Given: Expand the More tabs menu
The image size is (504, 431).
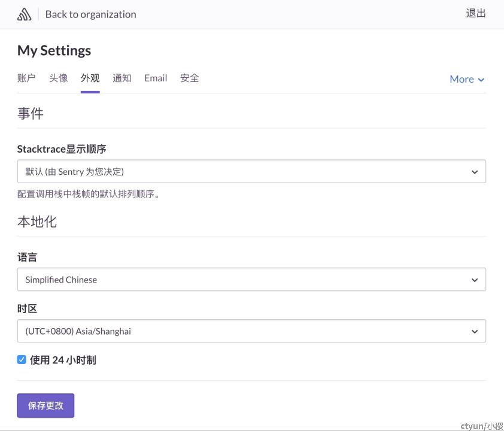Looking at the screenshot, I should [x=467, y=79].
